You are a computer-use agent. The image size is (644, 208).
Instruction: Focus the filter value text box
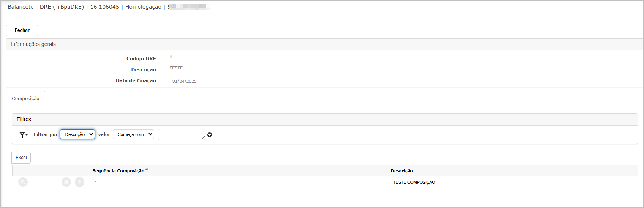pyautogui.click(x=182, y=134)
